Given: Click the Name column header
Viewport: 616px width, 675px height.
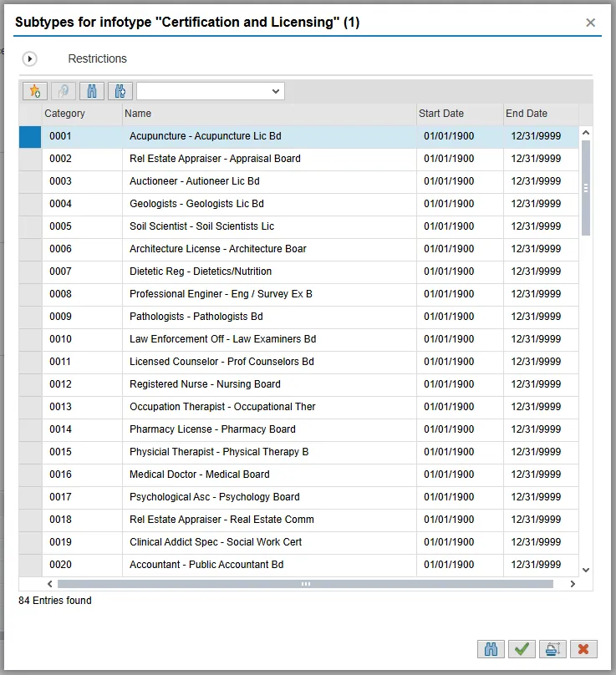Looking at the screenshot, I should [x=269, y=114].
